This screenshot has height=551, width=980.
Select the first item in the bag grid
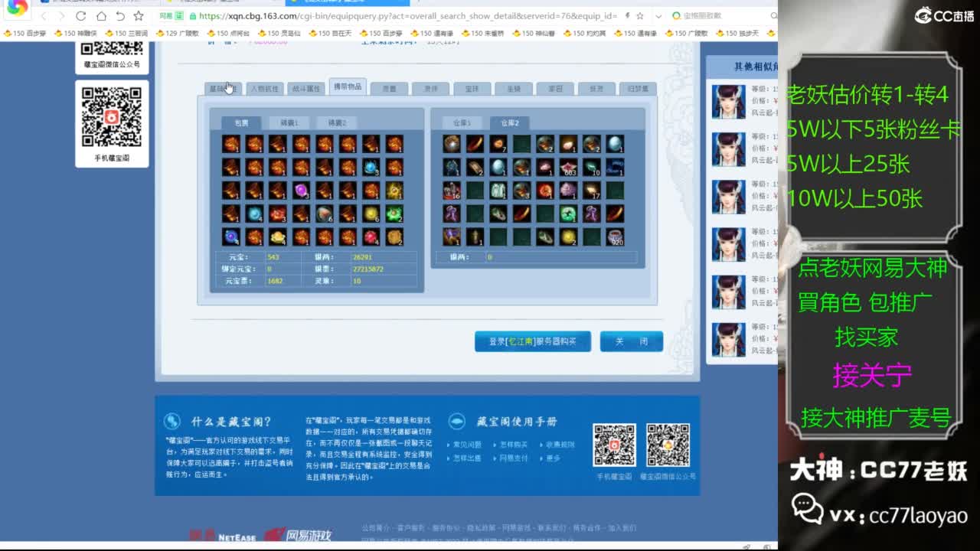click(231, 144)
